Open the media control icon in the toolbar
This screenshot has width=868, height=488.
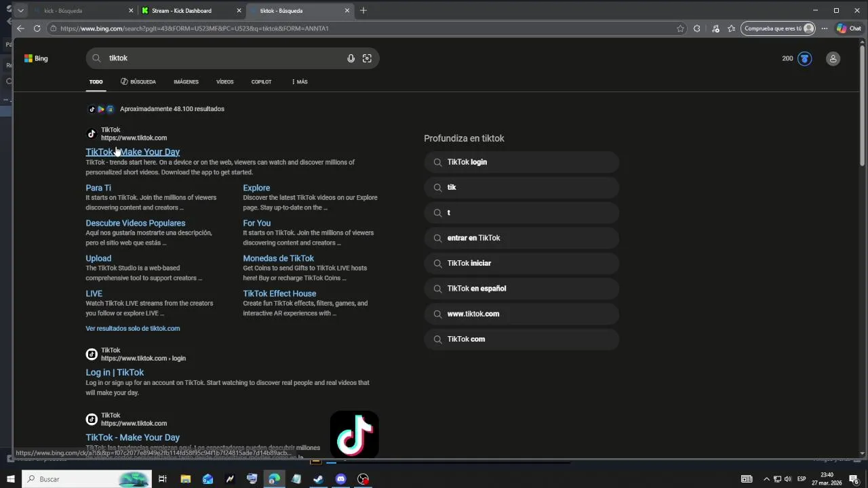point(715,28)
